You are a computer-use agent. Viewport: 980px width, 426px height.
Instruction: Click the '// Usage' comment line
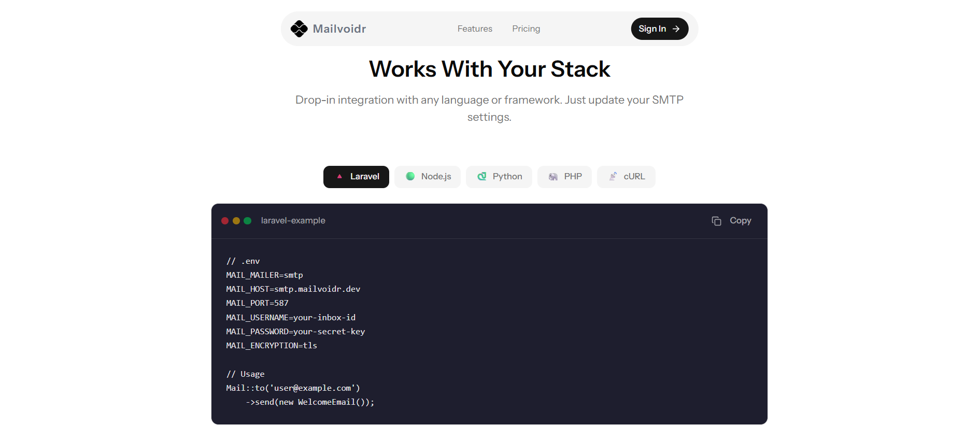click(245, 374)
